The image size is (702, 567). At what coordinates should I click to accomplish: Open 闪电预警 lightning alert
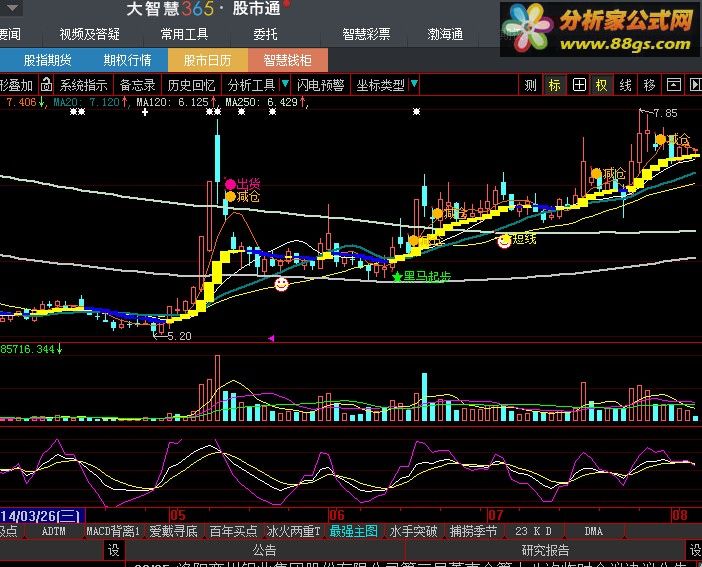pyautogui.click(x=321, y=85)
